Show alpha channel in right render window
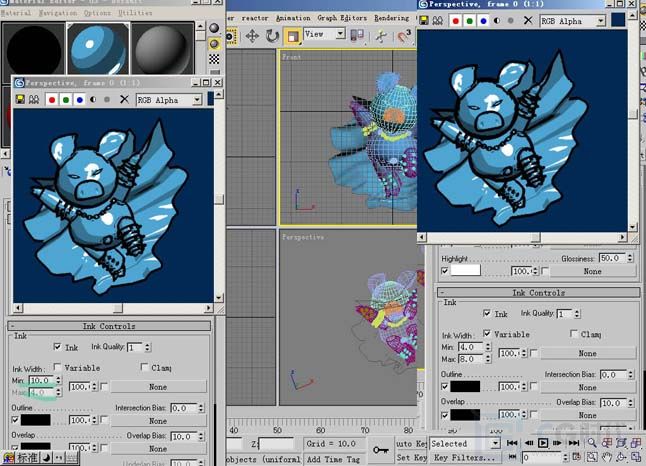The width and height of the screenshot is (646, 466). tap(497, 21)
